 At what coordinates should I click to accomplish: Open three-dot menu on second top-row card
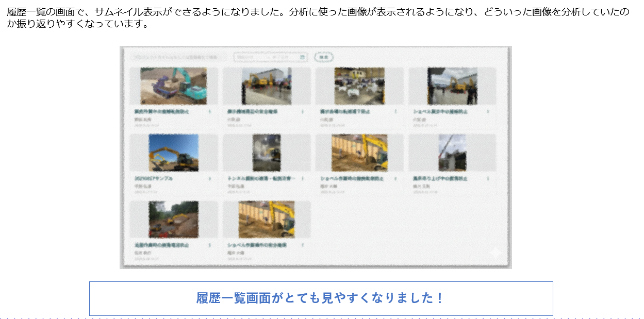click(x=303, y=111)
